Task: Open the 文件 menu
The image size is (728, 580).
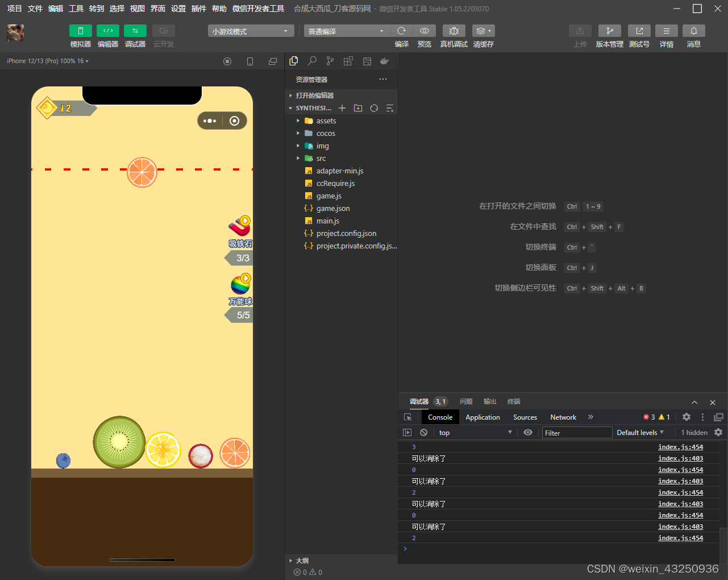Action: point(35,9)
